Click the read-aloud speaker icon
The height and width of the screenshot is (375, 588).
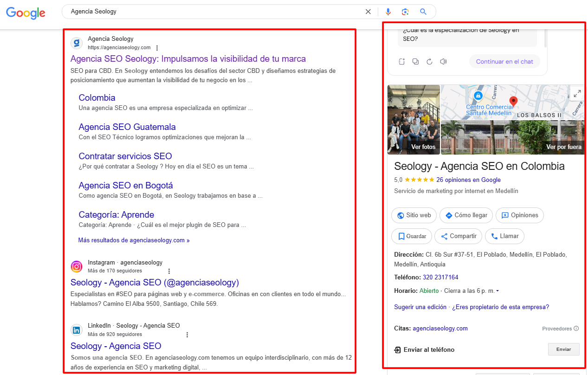443,62
